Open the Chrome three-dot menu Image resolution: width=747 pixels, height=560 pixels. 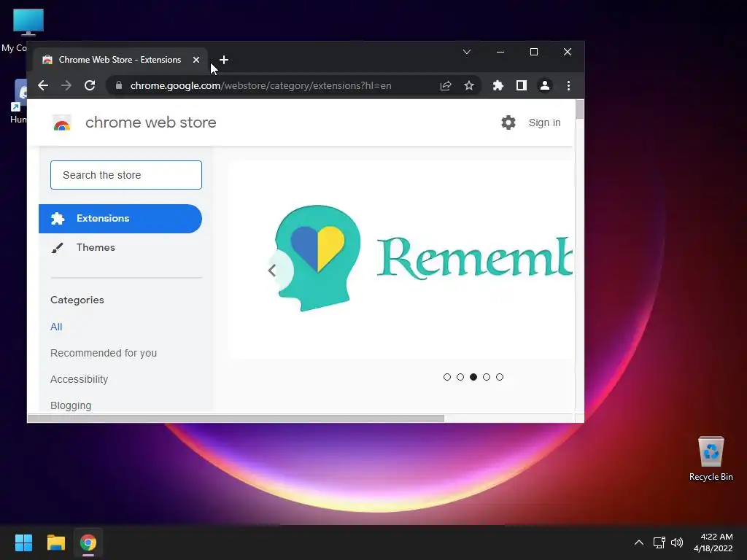point(568,86)
